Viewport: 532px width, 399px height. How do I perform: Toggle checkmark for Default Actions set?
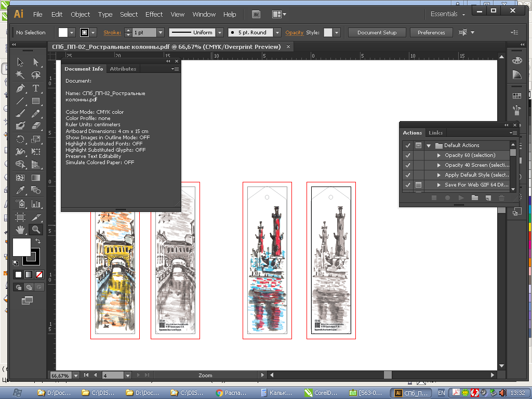pyautogui.click(x=408, y=145)
